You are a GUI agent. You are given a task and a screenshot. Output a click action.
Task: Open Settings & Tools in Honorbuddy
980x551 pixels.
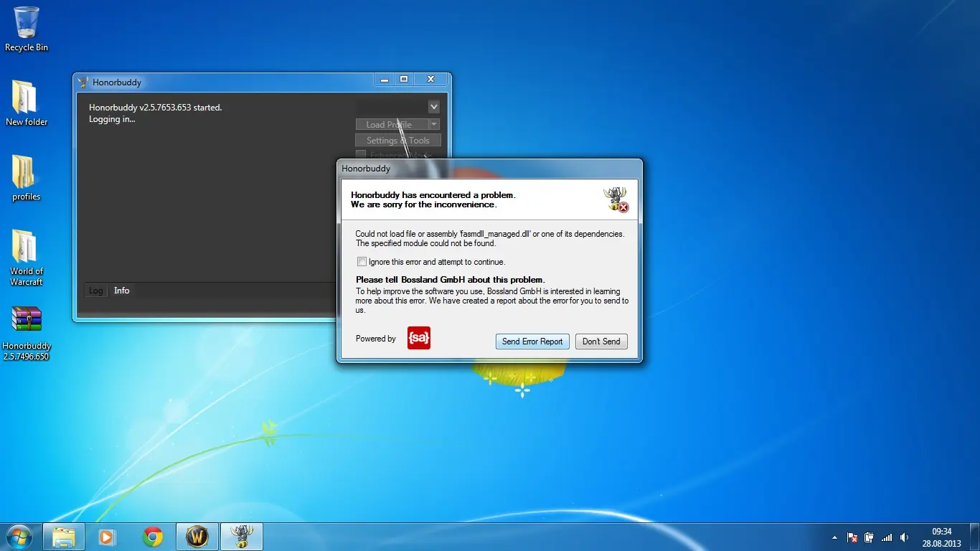pos(398,141)
